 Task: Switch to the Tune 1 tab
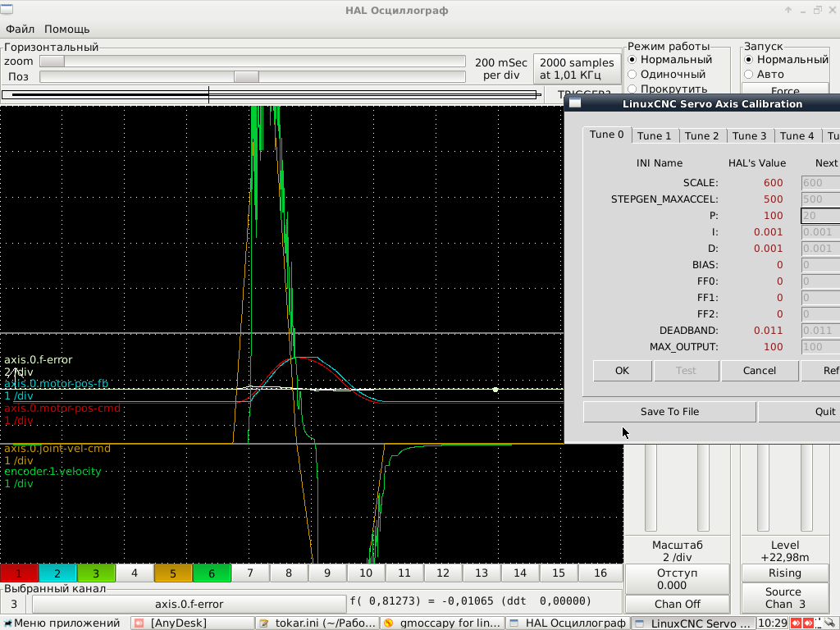(x=654, y=135)
